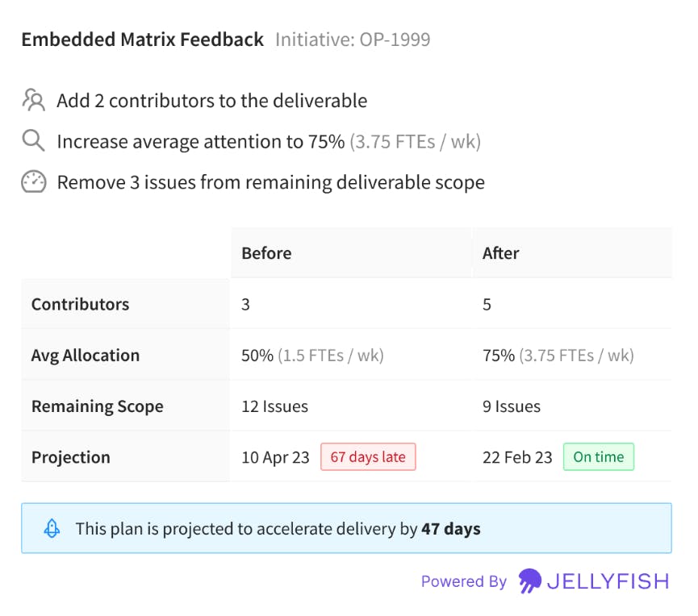Click the speedometer scope icon

[33, 182]
